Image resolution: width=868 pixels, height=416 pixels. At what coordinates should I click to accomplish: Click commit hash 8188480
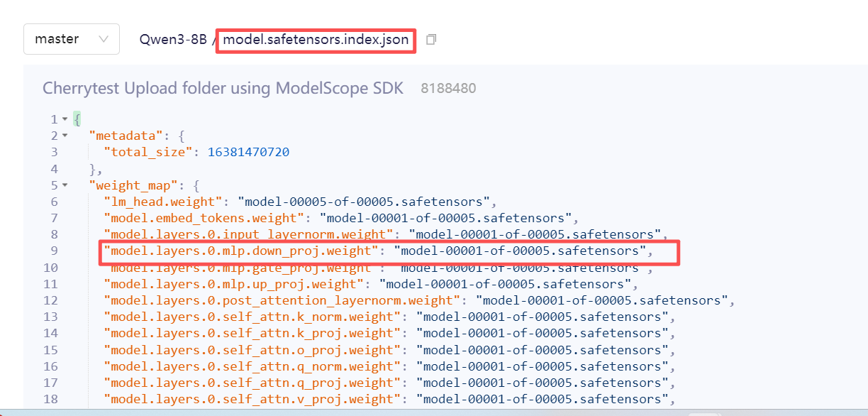point(448,89)
